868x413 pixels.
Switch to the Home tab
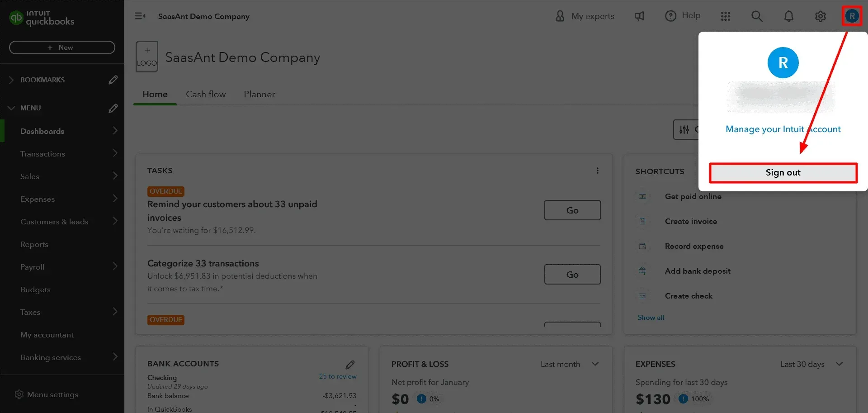pyautogui.click(x=155, y=94)
